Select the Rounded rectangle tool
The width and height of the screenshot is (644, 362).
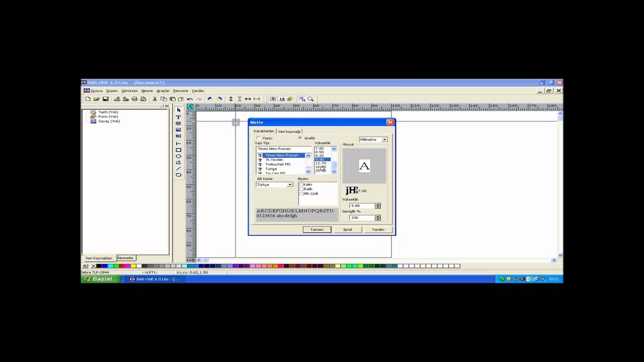[x=179, y=175]
